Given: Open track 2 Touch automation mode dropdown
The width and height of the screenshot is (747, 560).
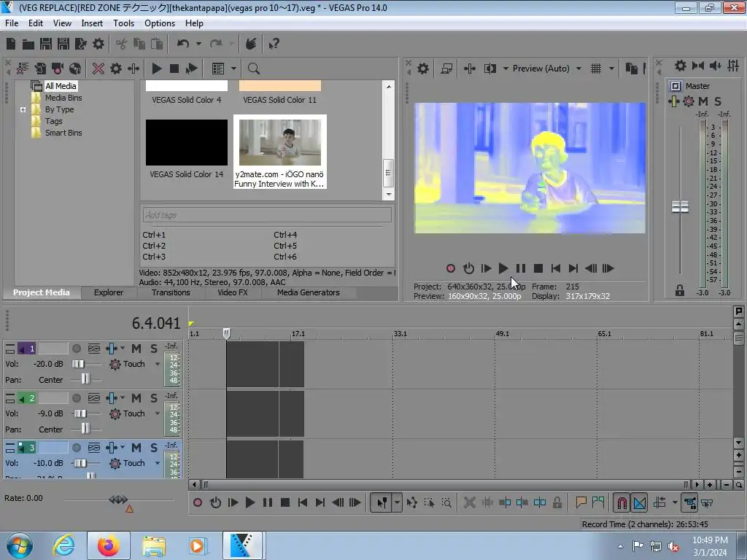Looking at the screenshot, I should point(158,413).
